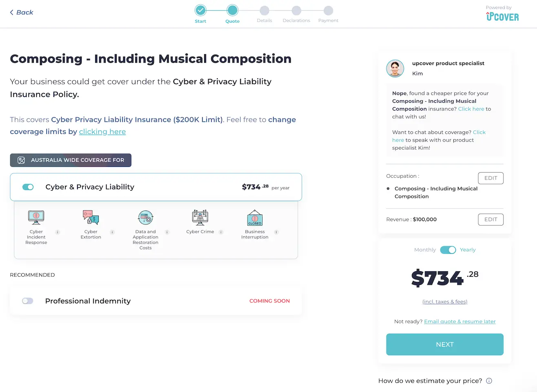Image resolution: width=537 pixels, height=392 pixels.
Task: Disable the Cyber & Privacy Liability toggle
Action: point(28,187)
